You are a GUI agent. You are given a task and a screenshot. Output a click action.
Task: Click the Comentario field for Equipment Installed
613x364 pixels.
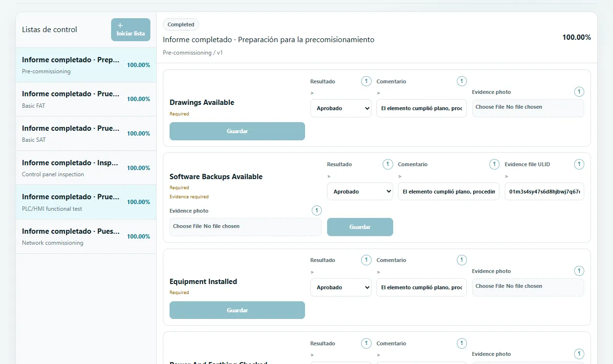421,287
